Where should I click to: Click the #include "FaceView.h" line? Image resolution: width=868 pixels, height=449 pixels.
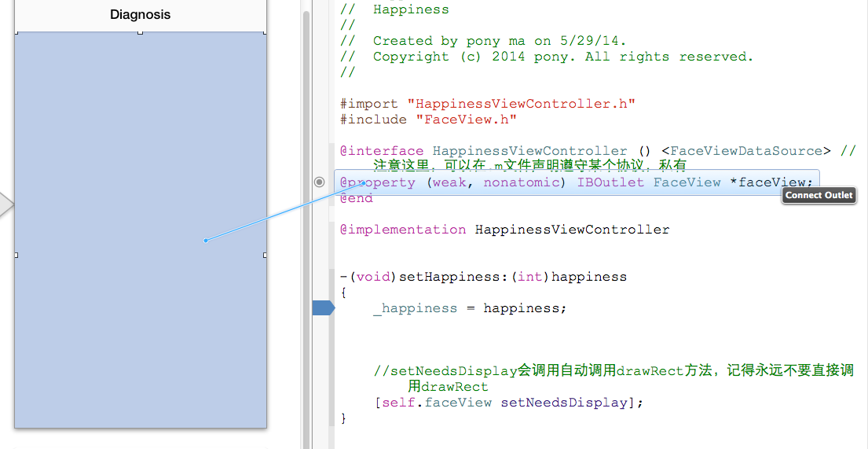(x=428, y=120)
